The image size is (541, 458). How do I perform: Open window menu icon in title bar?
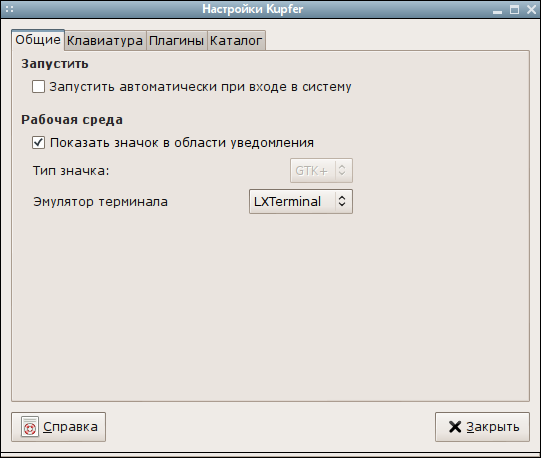(x=10, y=9)
